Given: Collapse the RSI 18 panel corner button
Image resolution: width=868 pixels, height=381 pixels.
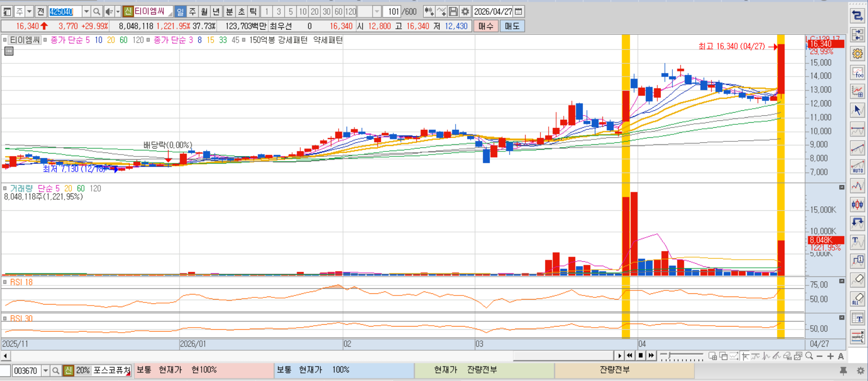Looking at the screenshot, I should (x=842, y=281).
